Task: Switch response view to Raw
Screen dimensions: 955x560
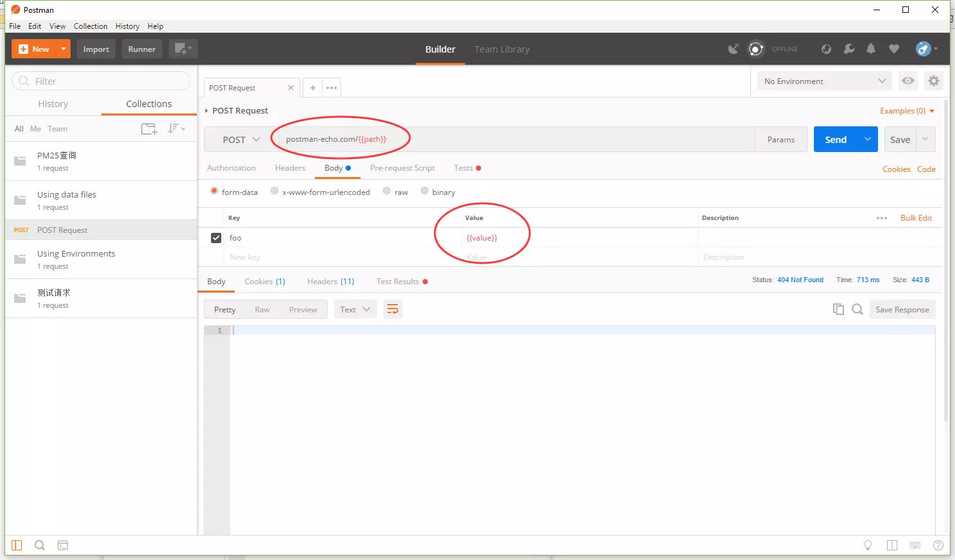Action: 262,310
